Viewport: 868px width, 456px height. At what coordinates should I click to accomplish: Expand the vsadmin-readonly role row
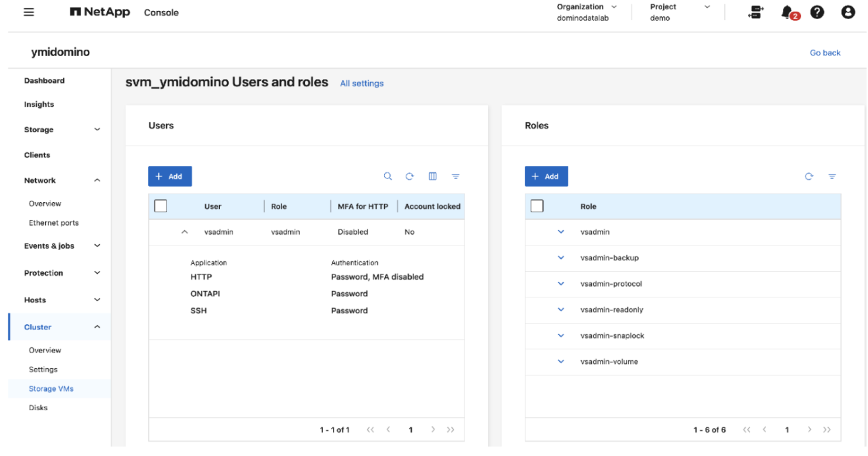point(561,310)
